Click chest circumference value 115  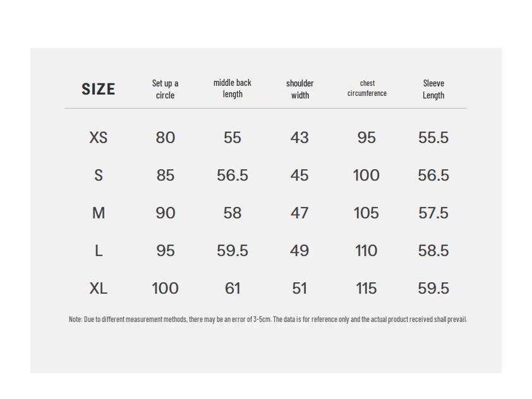366,289
